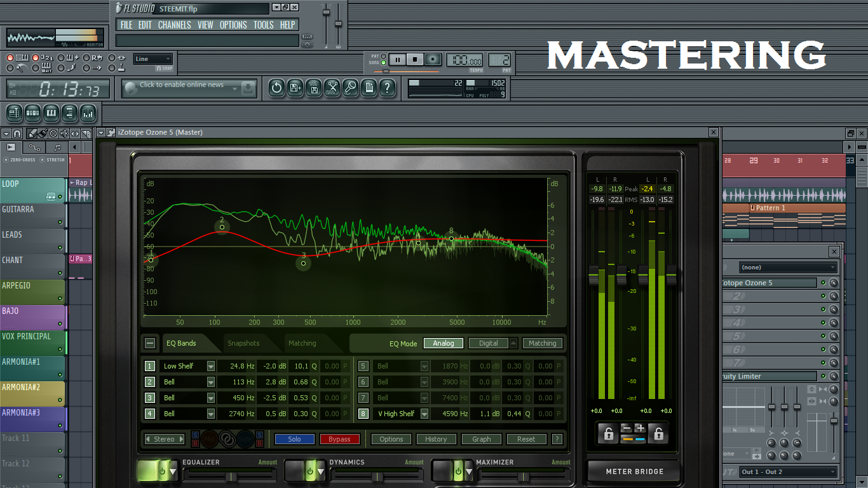Click the right lock icon in Ozone meter

(x=658, y=434)
